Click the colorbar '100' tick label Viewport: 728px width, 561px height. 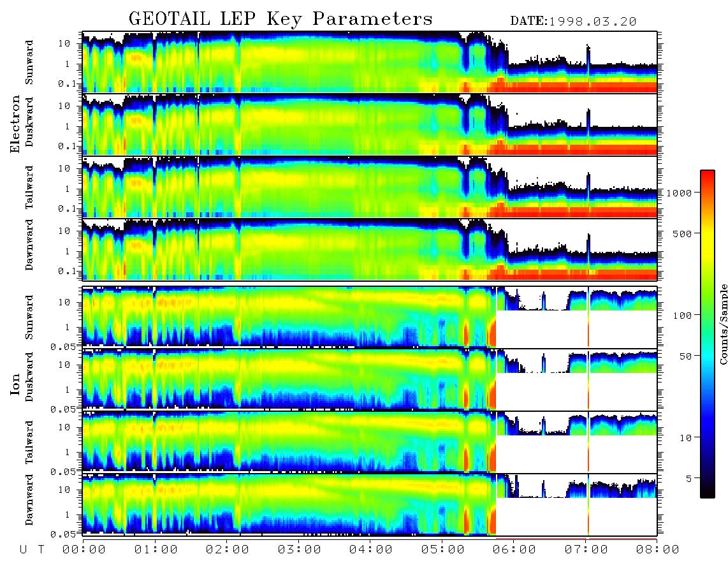[x=683, y=316]
